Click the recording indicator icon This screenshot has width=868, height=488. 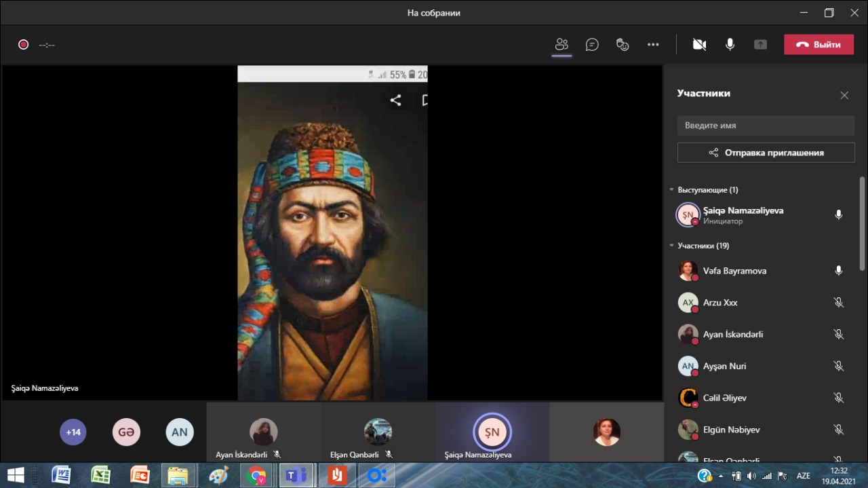(x=23, y=45)
